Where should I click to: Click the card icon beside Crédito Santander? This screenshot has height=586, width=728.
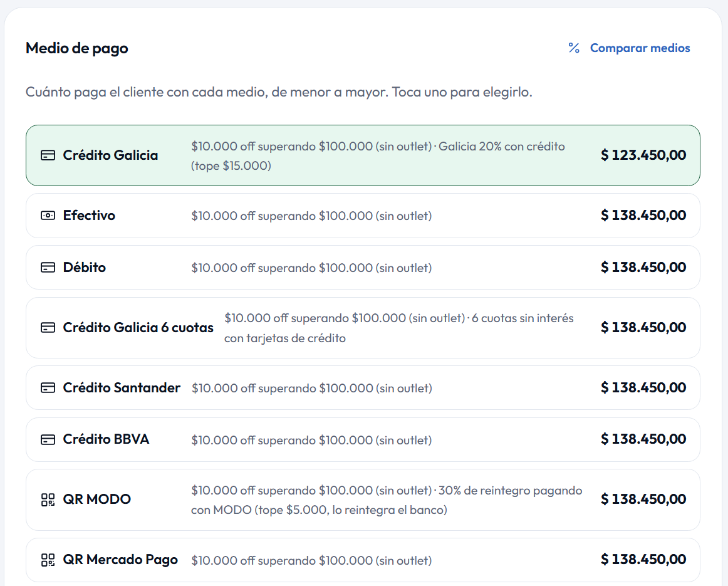click(x=48, y=388)
